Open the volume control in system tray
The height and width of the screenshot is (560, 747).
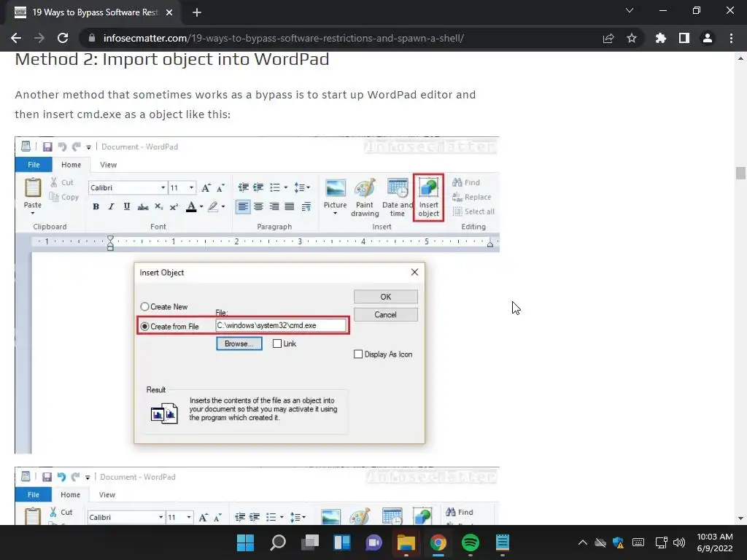point(679,542)
